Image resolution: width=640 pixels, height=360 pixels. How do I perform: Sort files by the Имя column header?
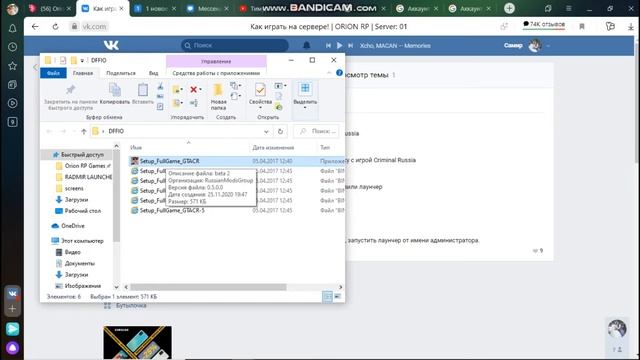136,148
